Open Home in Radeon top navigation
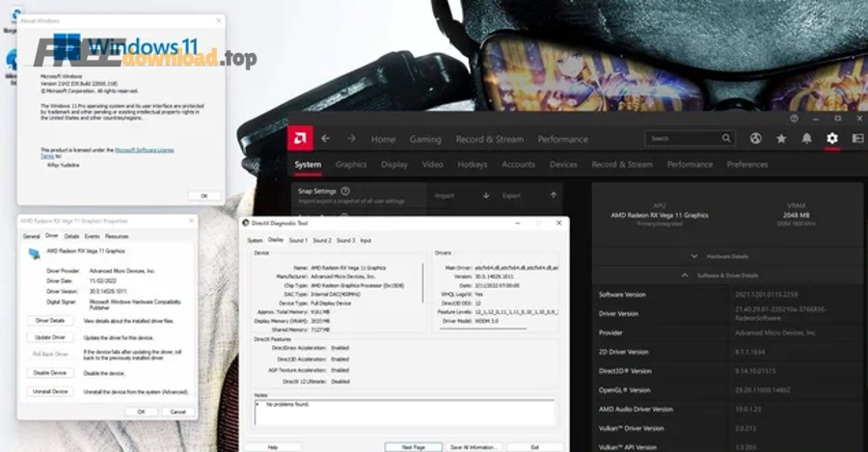Viewport: 868px width, 452px height. 383,140
